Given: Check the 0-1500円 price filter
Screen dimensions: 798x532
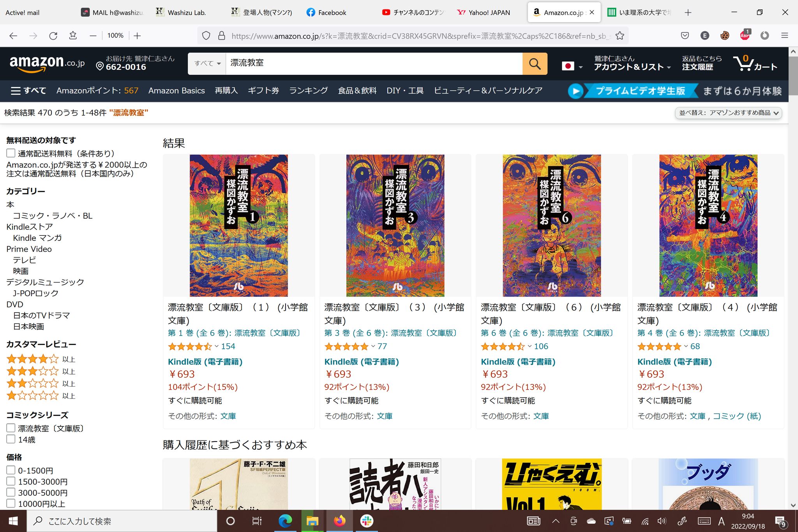Looking at the screenshot, I should pos(11,470).
